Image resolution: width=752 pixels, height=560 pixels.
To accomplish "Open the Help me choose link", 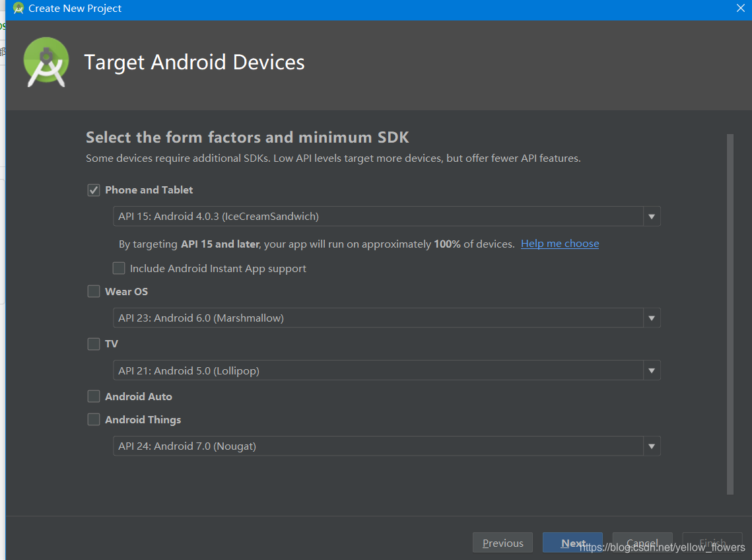I will click(560, 244).
